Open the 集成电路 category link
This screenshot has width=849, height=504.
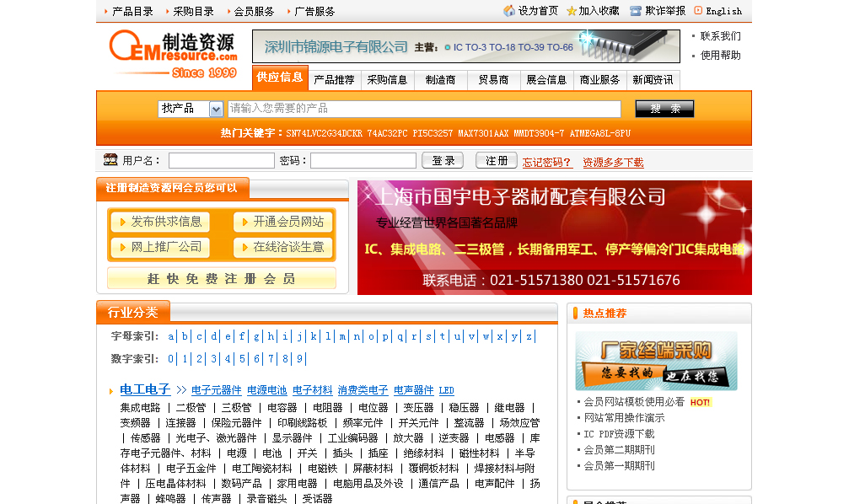pyautogui.click(x=140, y=408)
